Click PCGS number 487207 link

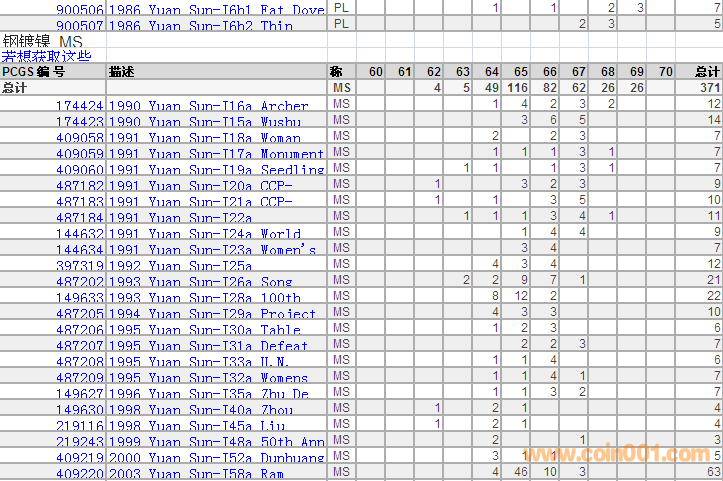pos(79,346)
